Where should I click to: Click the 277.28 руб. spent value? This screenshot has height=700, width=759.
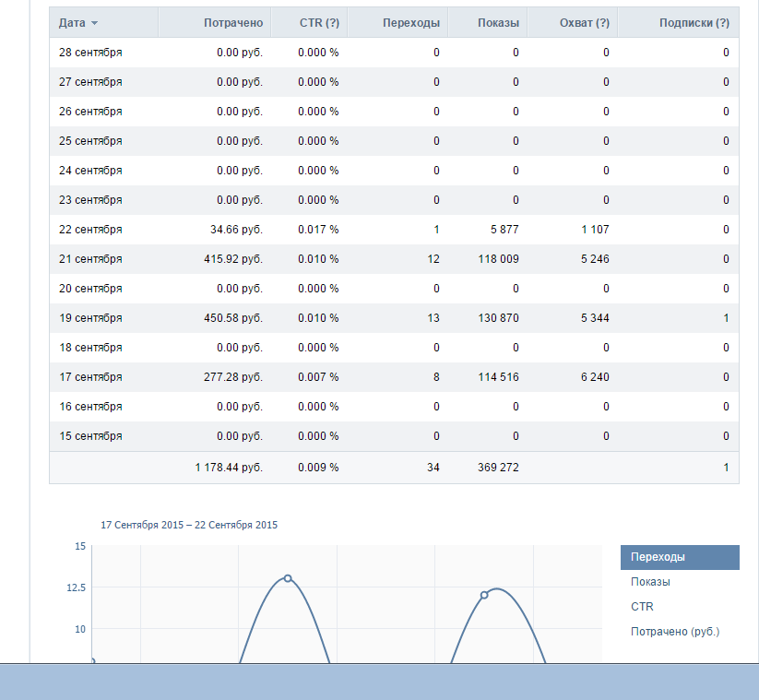pyautogui.click(x=233, y=377)
